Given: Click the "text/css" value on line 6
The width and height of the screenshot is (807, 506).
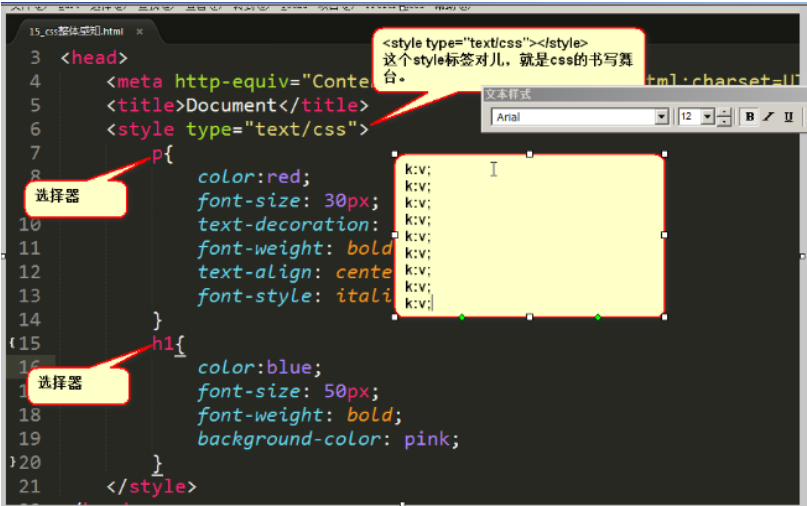Looking at the screenshot, I should [x=301, y=130].
